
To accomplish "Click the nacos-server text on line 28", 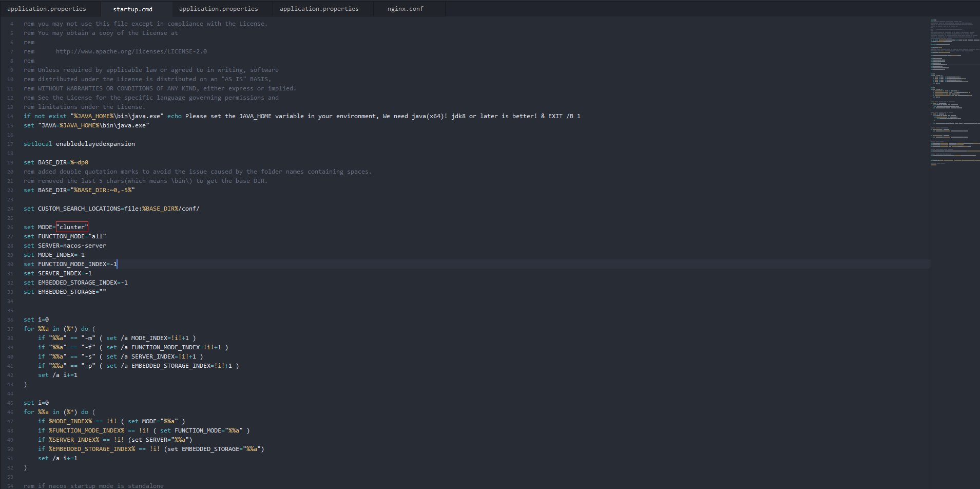I will [x=84, y=246].
